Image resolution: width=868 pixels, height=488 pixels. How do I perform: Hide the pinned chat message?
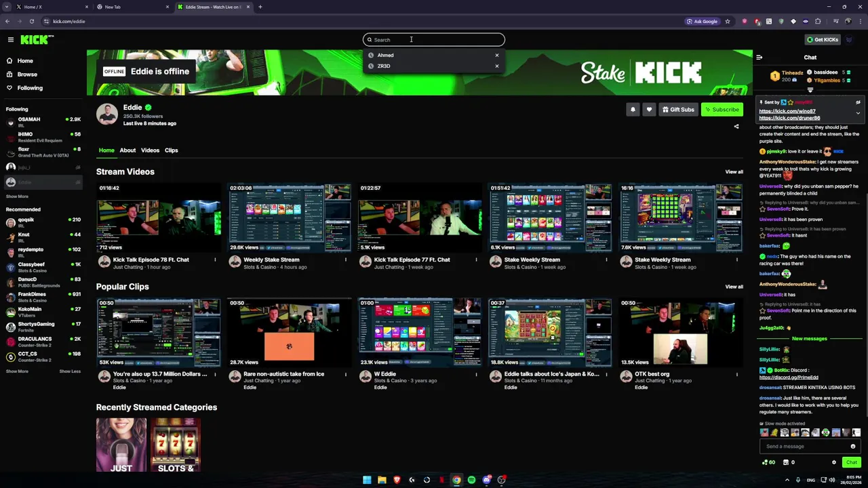coord(858,102)
